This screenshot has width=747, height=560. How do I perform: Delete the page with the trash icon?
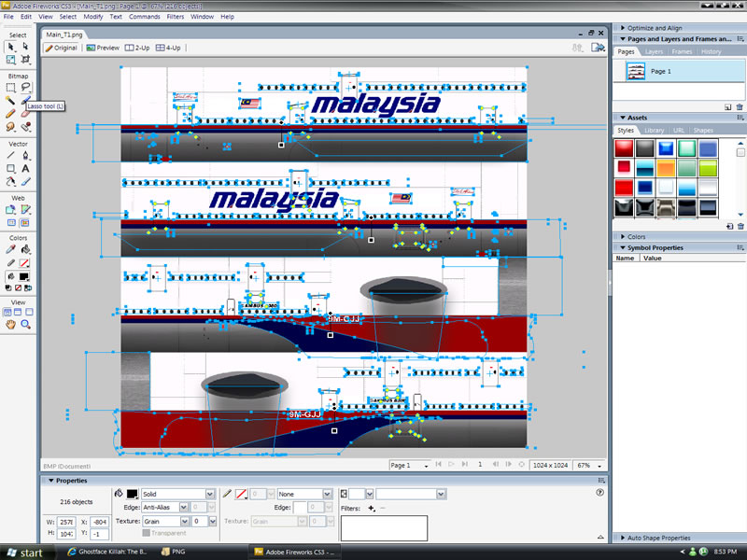740,107
